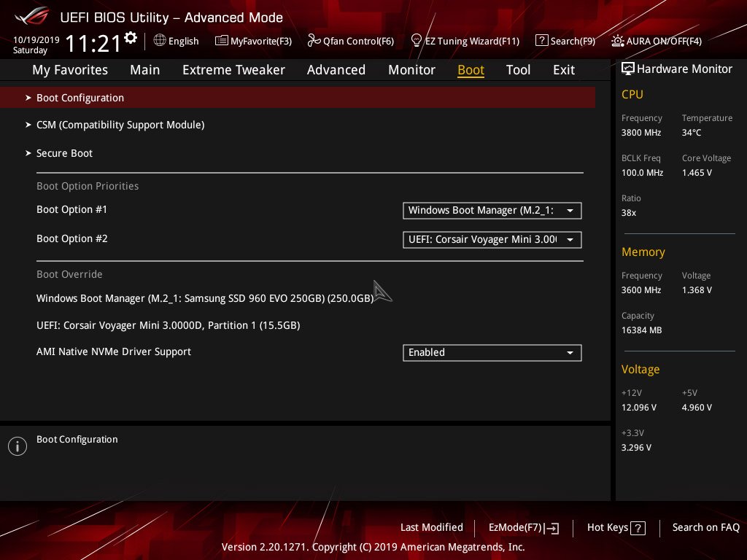Open the Exit tab
Screen dimensions: 747x560
[564, 70]
